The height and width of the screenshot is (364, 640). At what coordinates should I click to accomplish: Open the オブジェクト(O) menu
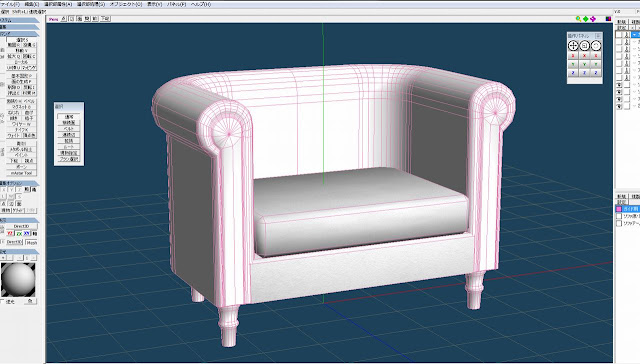pos(126,4)
